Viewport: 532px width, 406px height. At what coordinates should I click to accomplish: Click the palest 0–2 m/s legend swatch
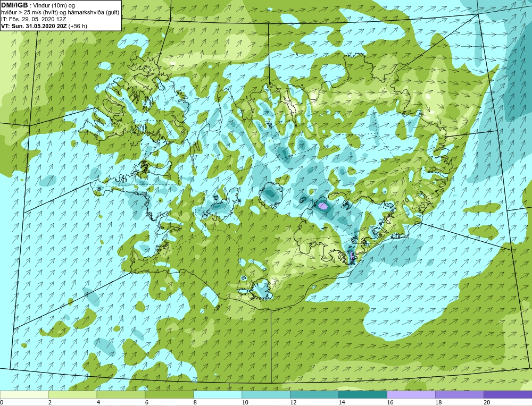pos(24,395)
